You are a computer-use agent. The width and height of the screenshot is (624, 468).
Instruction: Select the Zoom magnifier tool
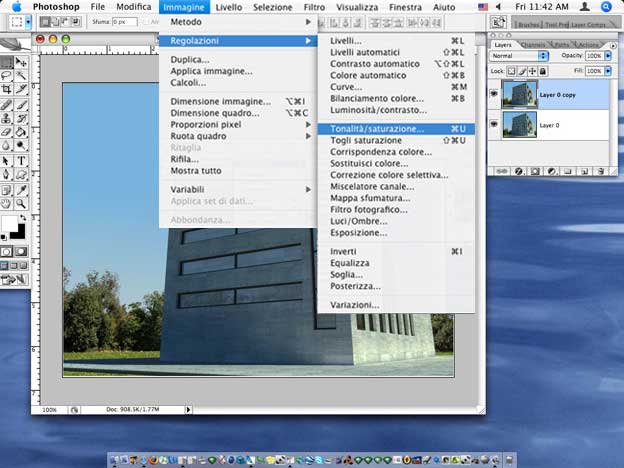21,203
